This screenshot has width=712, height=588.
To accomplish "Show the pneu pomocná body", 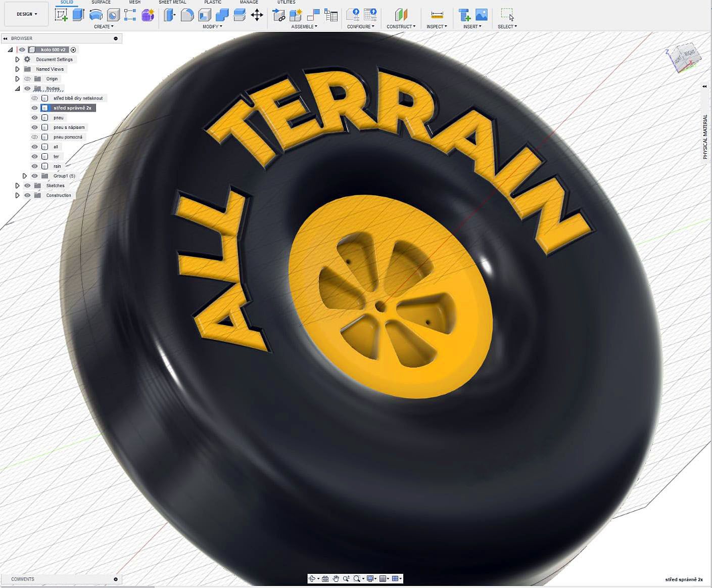I will click(34, 137).
